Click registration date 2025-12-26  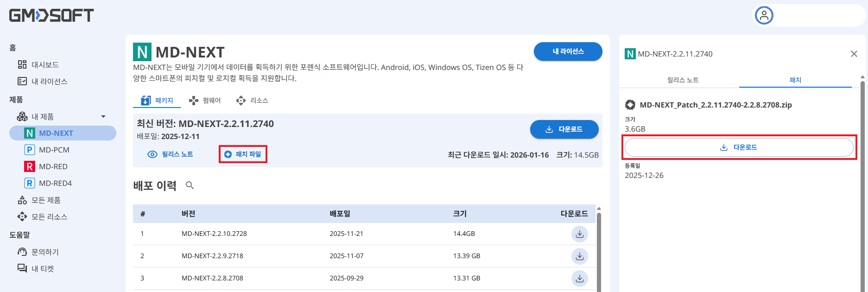[644, 175]
